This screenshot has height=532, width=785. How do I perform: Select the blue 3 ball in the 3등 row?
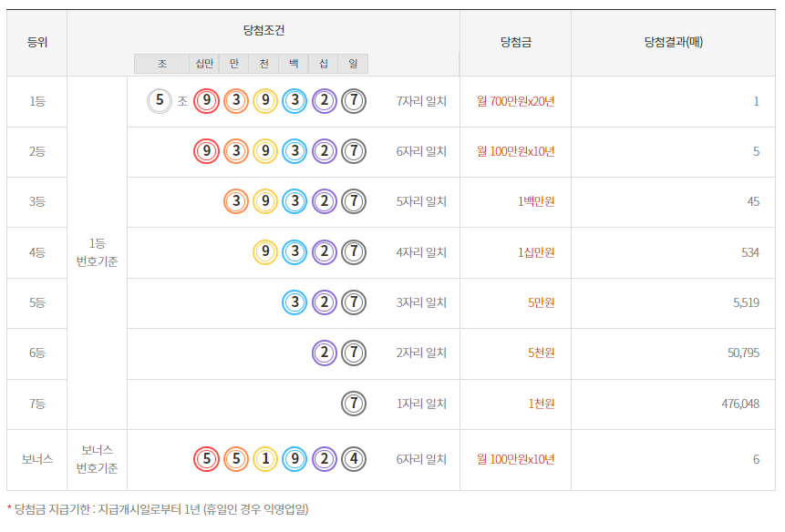tap(294, 201)
